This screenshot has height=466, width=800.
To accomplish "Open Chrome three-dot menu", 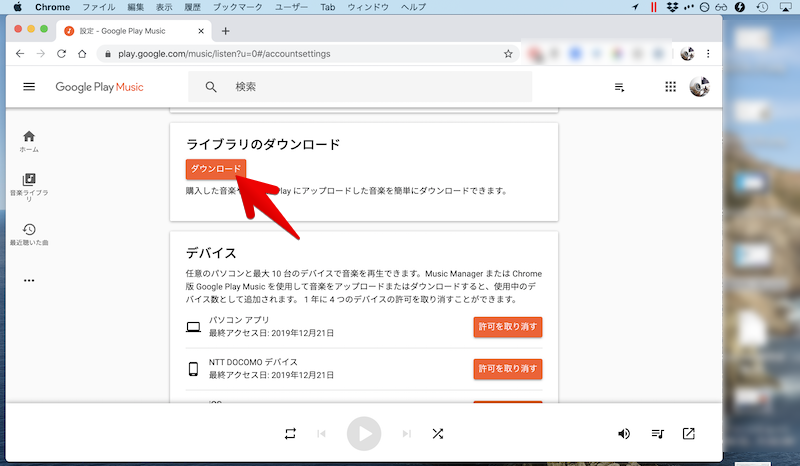I will point(709,53).
